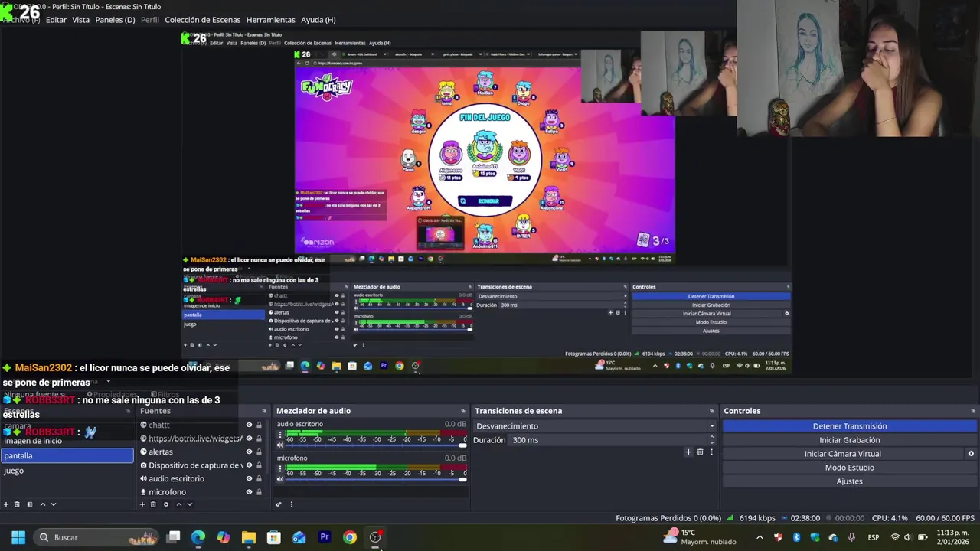The width and height of the screenshot is (980, 551).
Task: Show hidden icons chevron in system tray
Action: [759, 537]
